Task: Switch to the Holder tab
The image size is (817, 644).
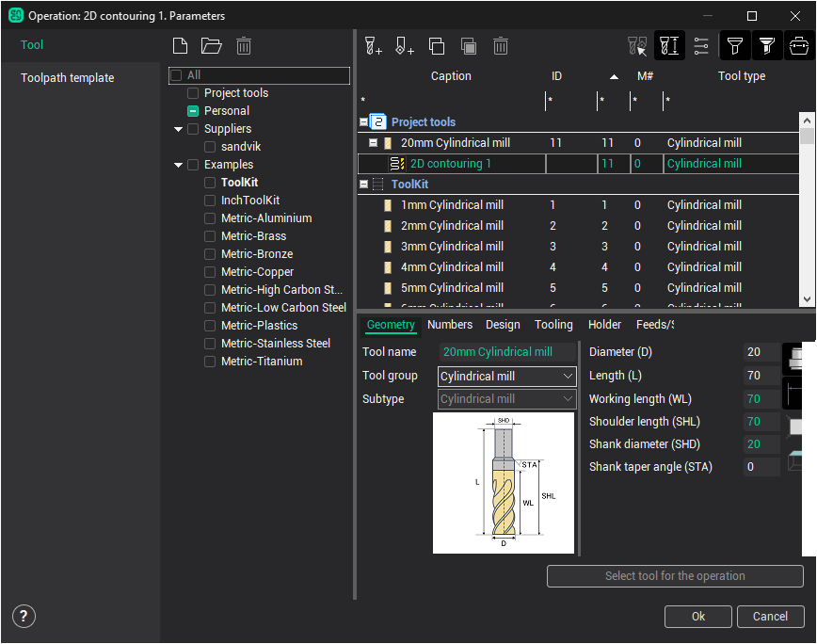Action: pos(604,325)
